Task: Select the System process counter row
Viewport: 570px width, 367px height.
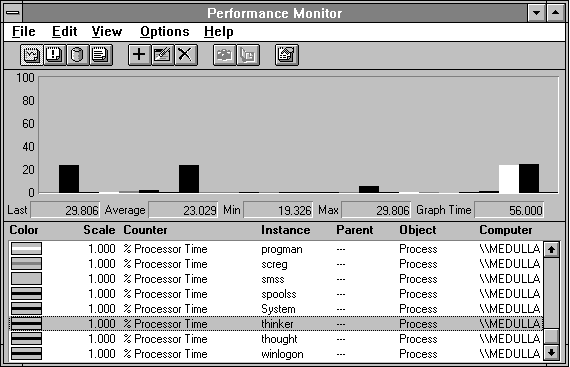Action: pyautogui.click(x=275, y=309)
